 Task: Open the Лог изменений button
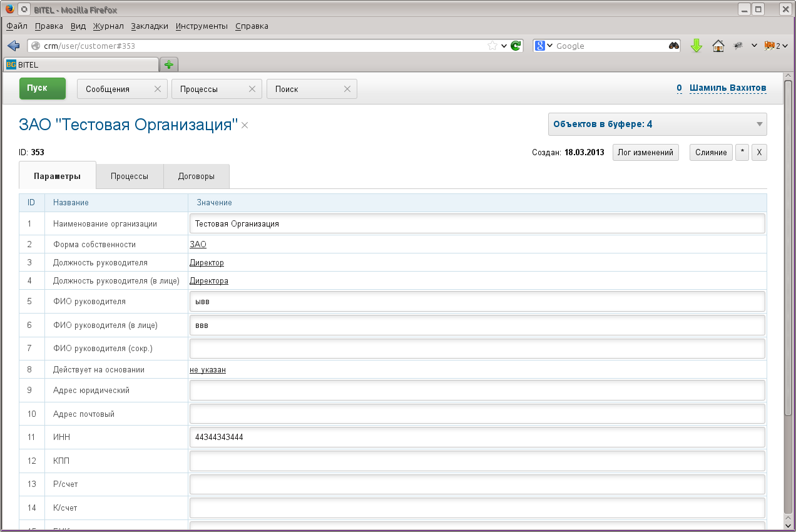click(645, 153)
